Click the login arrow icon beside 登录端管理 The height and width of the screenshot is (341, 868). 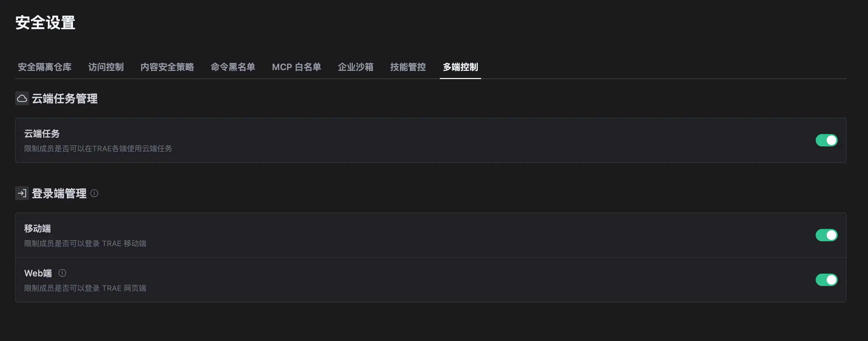coord(22,193)
